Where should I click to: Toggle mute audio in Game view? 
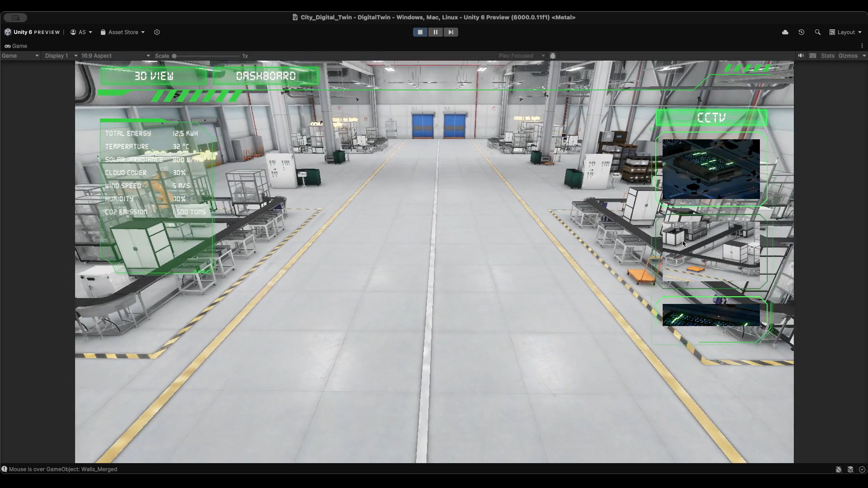click(x=801, y=56)
